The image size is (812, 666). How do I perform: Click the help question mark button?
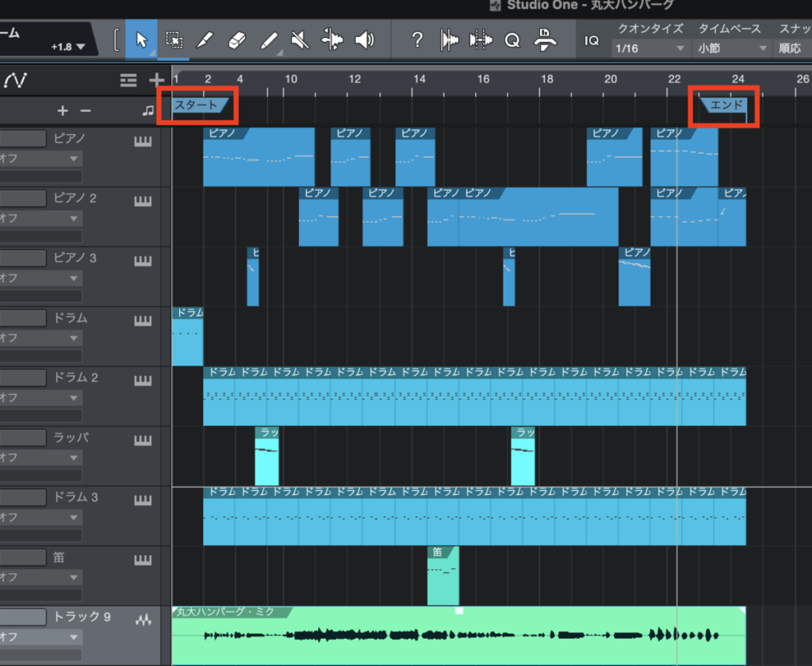click(418, 39)
